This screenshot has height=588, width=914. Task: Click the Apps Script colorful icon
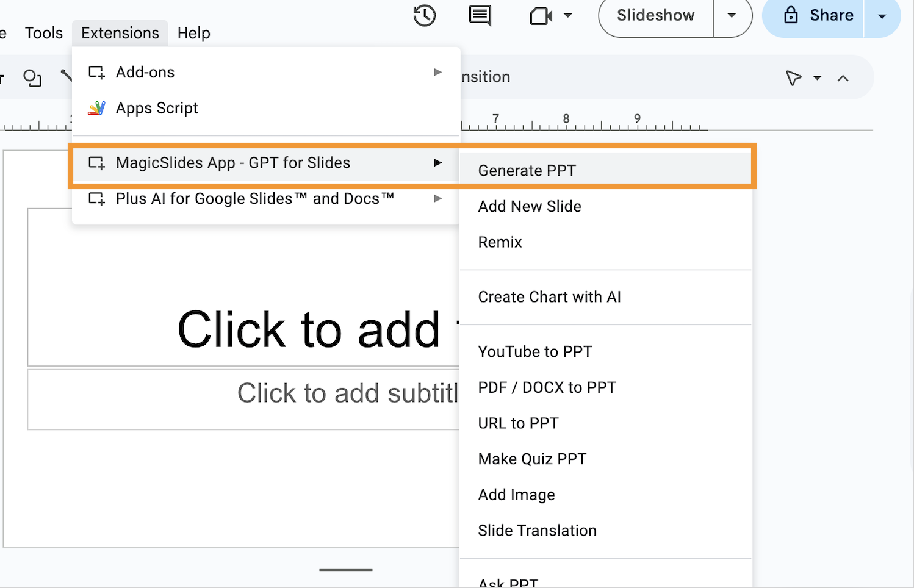pos(96,108)
